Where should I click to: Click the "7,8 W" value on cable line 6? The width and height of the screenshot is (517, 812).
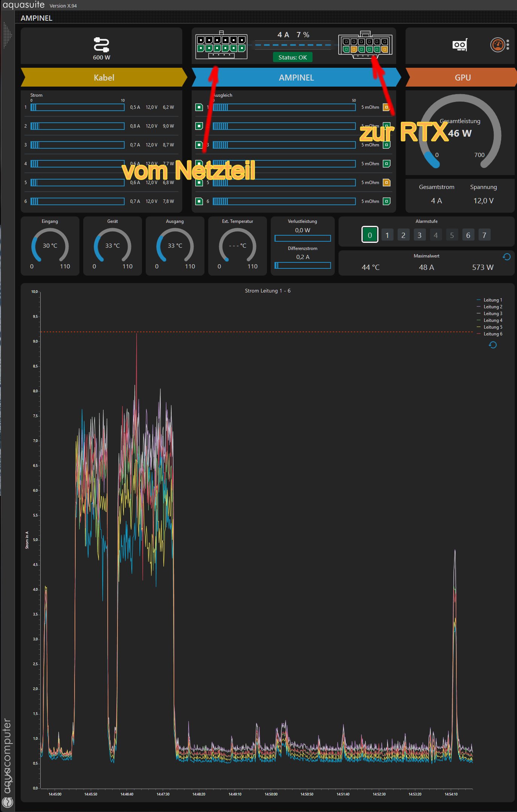tap(168, 201)
